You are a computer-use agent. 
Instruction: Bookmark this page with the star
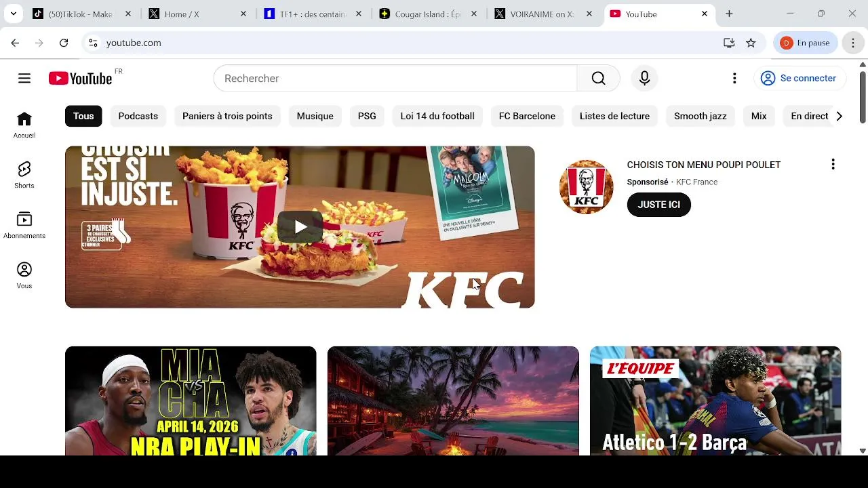point(751,43)
